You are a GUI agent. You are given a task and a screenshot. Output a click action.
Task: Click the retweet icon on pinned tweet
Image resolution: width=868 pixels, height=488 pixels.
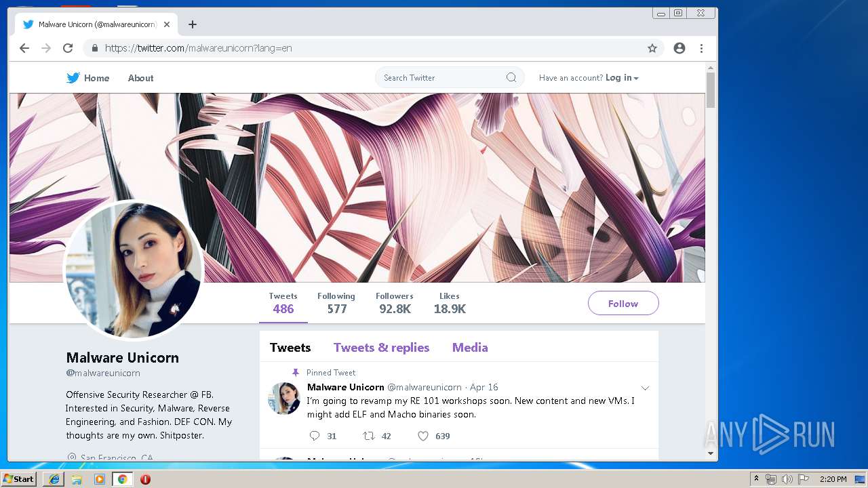pyautogui.click(x=368, y=436)
